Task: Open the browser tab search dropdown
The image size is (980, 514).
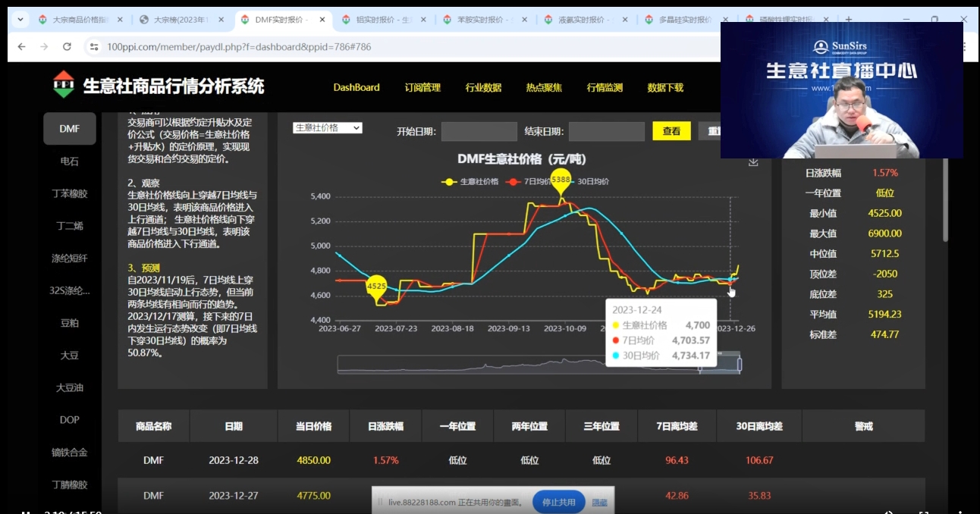Action: tap(20, 20)
